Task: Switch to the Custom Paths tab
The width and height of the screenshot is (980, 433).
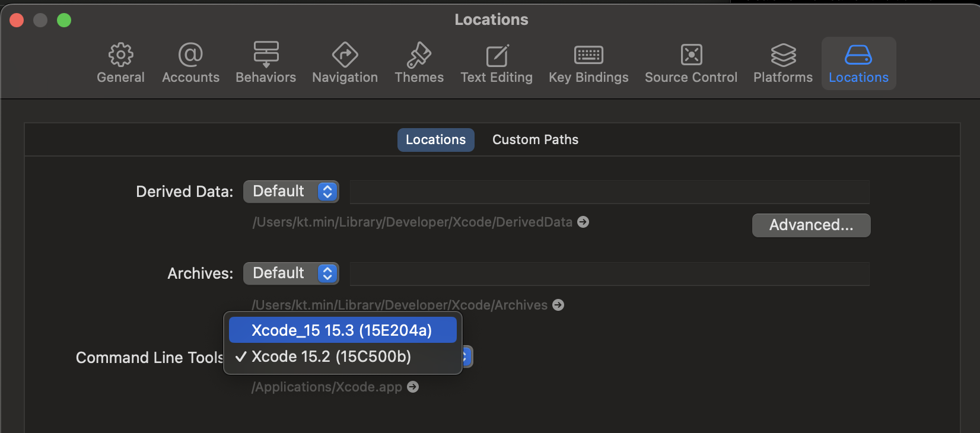Action: coord(535,140)
